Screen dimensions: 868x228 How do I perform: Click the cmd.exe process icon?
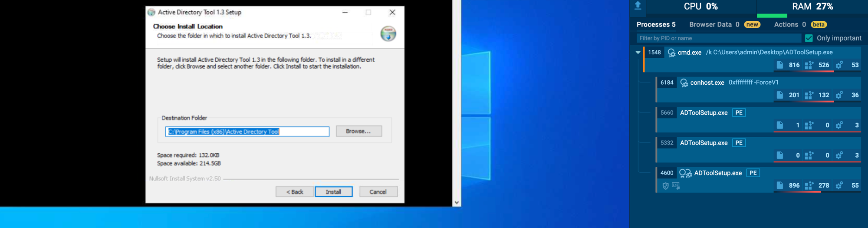pyautogui.click(x=671, y=53)
